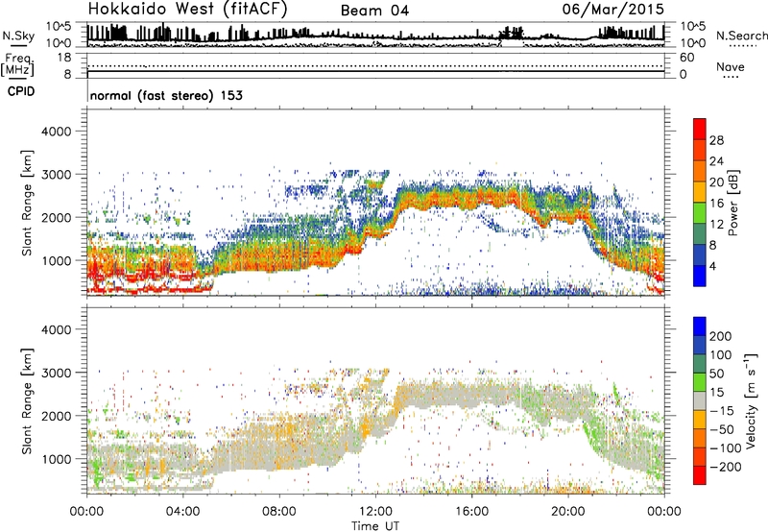The image size is (768, 532).
Task: Click the 12:00 time tick label
Action: 375,512
